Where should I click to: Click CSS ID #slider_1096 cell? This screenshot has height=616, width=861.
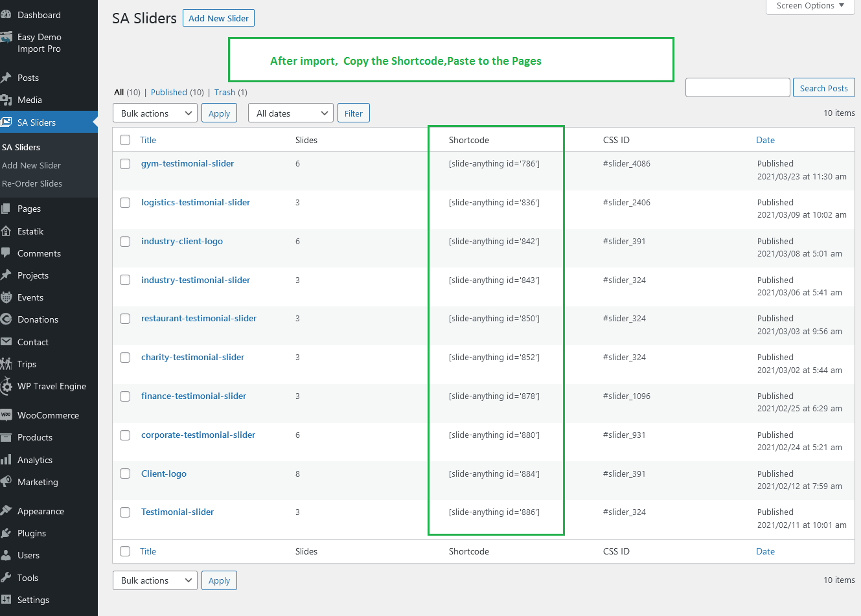[x=626, y=396]
